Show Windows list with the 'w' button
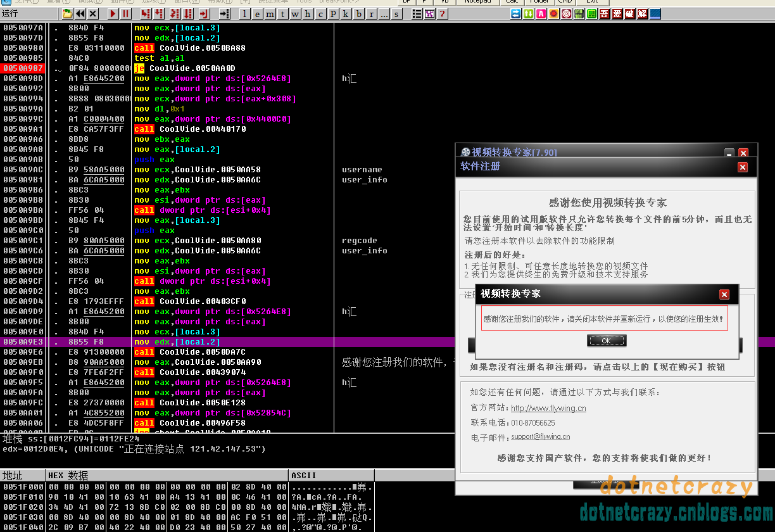 coord(296,13)
